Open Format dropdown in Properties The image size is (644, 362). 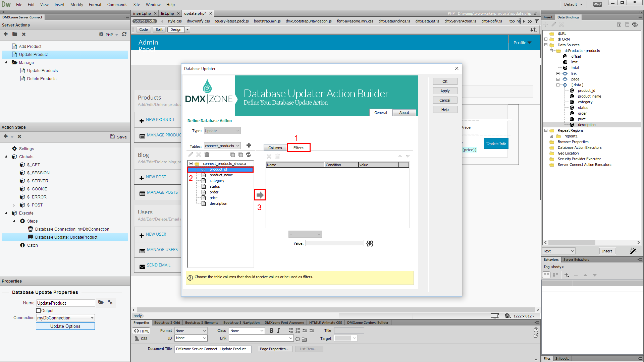pos(191,331)
